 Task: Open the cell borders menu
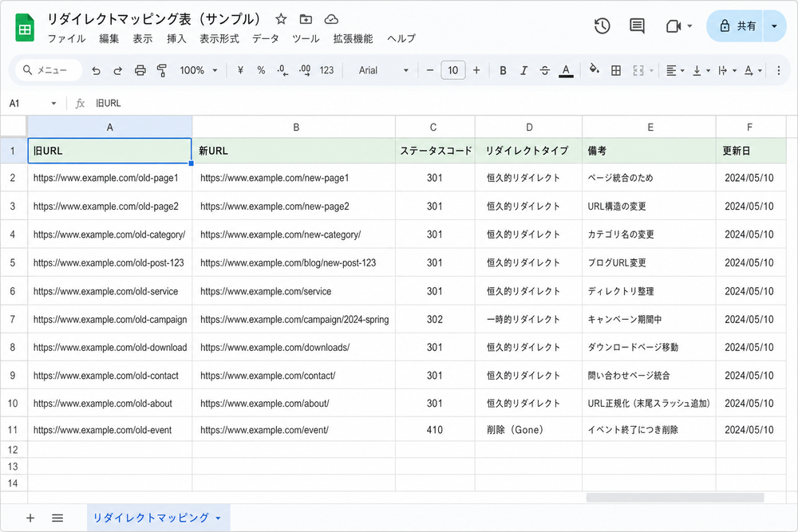coord(616,71)
